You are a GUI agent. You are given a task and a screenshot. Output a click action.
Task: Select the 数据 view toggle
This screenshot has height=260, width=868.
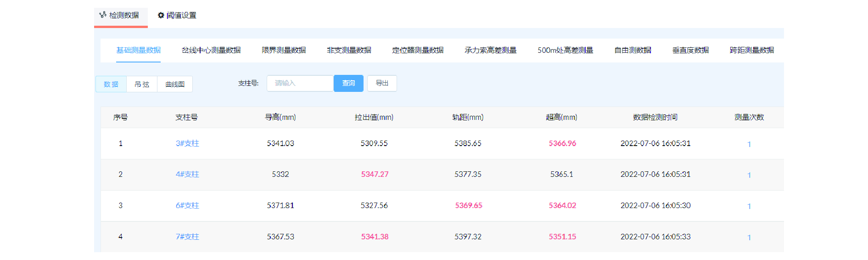tap(111, 84)
